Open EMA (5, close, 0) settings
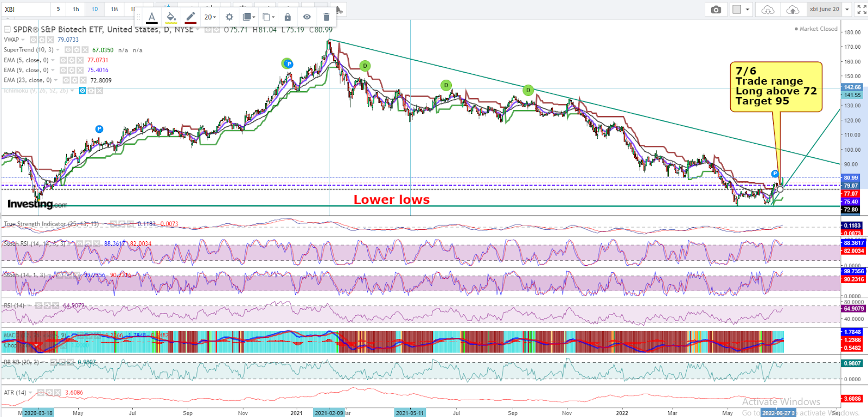The width and height of the screenshot is (868, 417). (72, 60)
